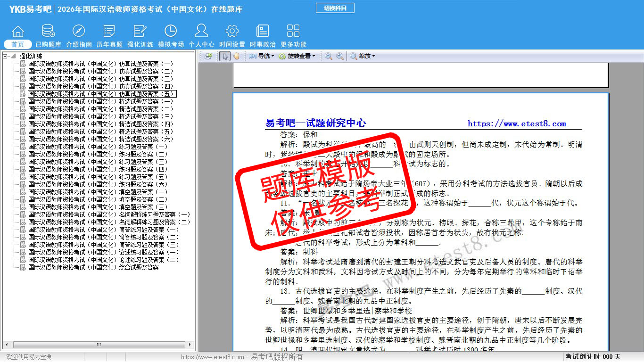Open 模拟考场 clock icon
The image size is (644, 362).
[x=171, y=32]
